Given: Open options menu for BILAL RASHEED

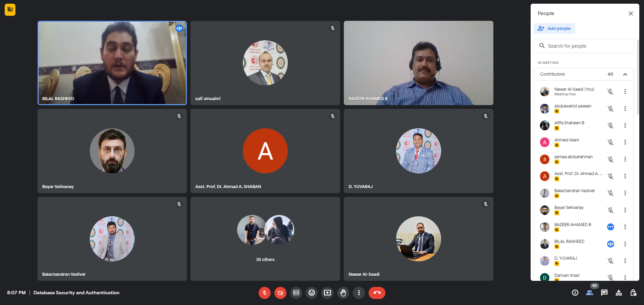Looking at the screenshot, I should [625, 244].
